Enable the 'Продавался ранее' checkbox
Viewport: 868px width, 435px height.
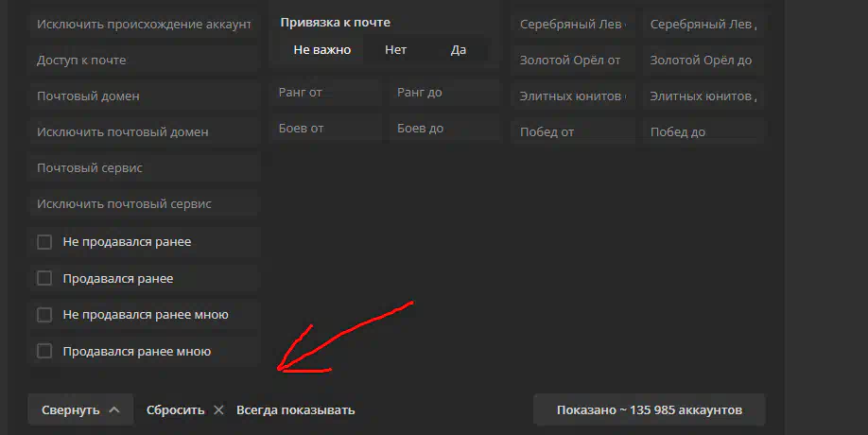44,278
